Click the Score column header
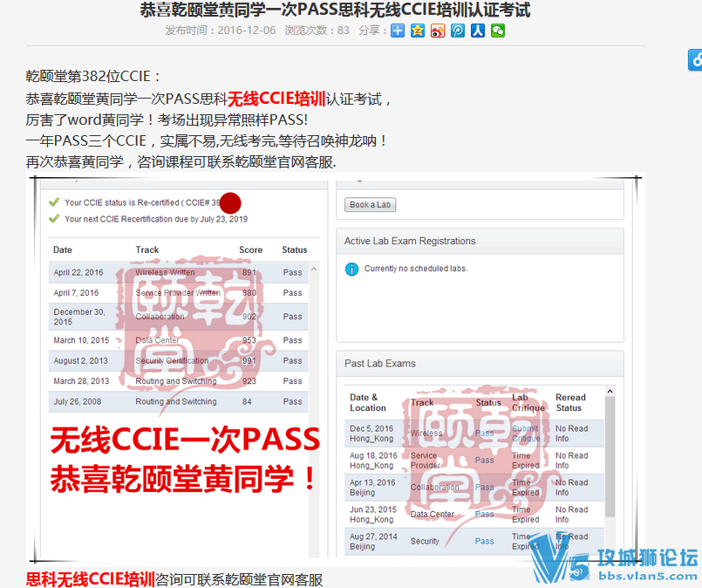 point(251,250)
